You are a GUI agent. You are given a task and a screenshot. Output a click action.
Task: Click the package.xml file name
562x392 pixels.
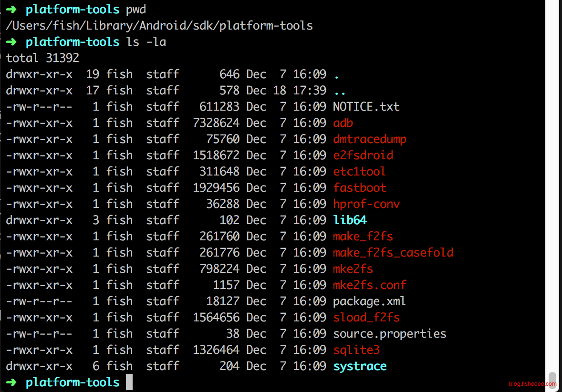(369, 301)
